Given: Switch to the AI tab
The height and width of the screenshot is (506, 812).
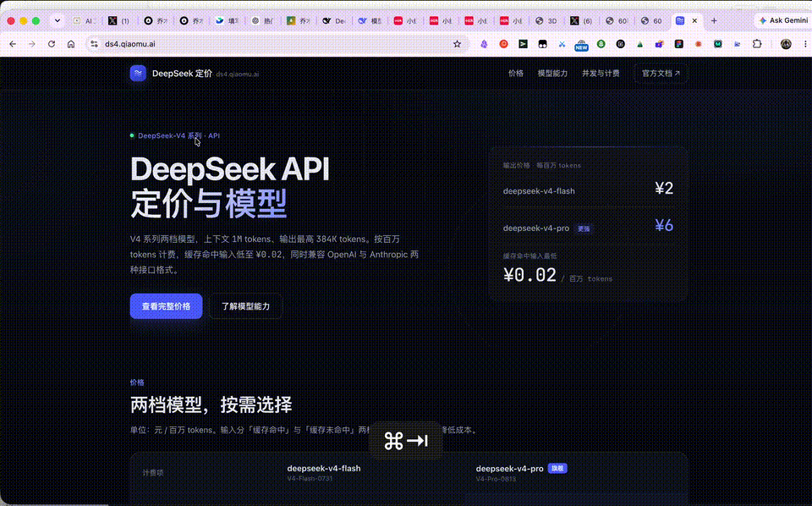Looking at the screenshot, I should coord(85,20).
